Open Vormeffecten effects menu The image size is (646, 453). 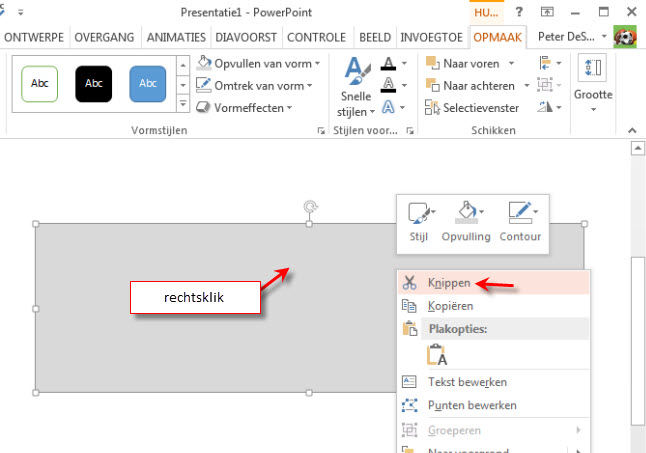(244, 107)
